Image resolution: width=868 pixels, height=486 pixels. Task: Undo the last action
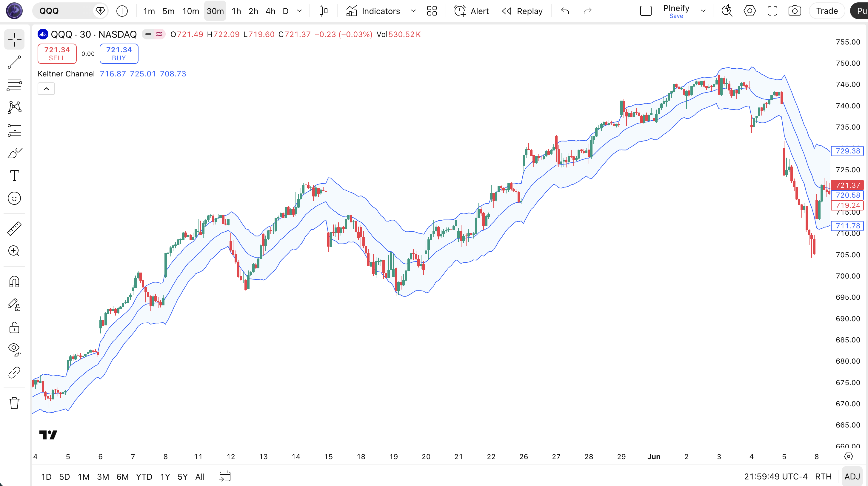565,11
